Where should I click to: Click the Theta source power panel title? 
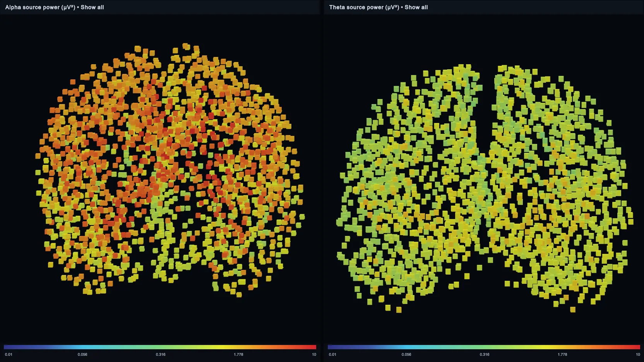379,7
